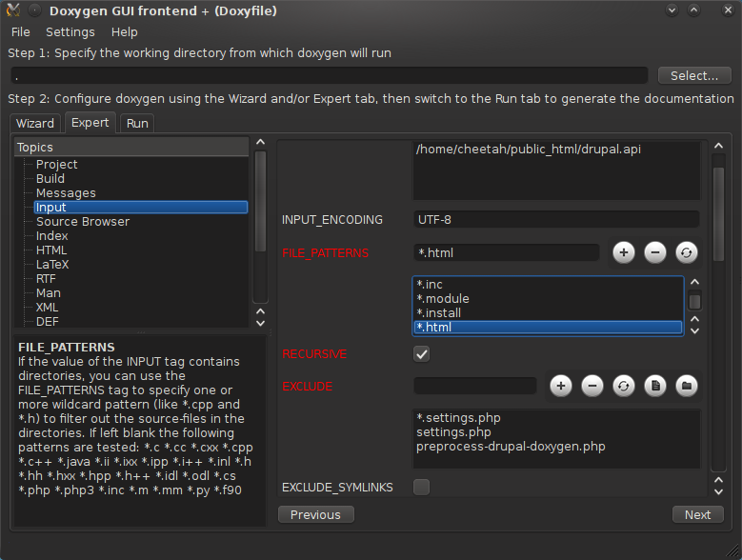This screenshot has width=742, height=560.
Task: Switch to the Expert tab
Action: (90, 123)
